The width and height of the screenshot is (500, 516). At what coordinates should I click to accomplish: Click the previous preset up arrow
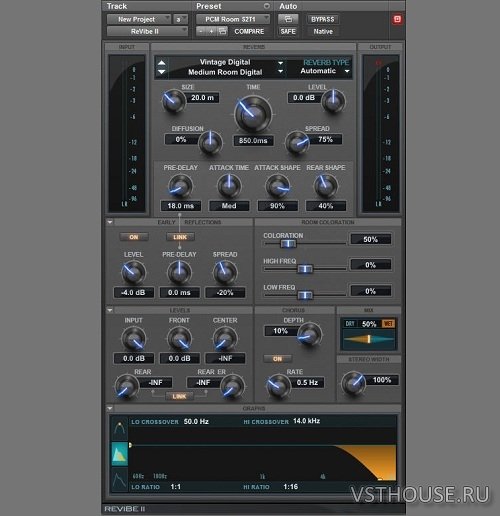pyautogui.click(x=162, y=63)
